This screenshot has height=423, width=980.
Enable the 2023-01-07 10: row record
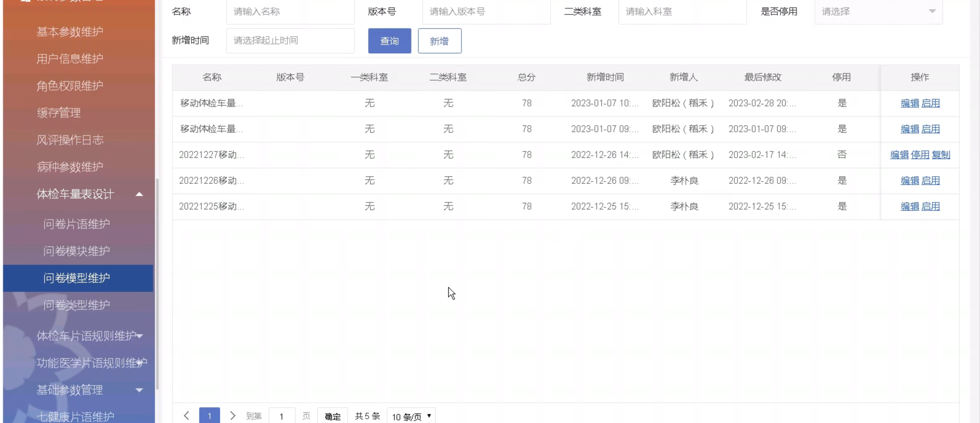[931, 103]
